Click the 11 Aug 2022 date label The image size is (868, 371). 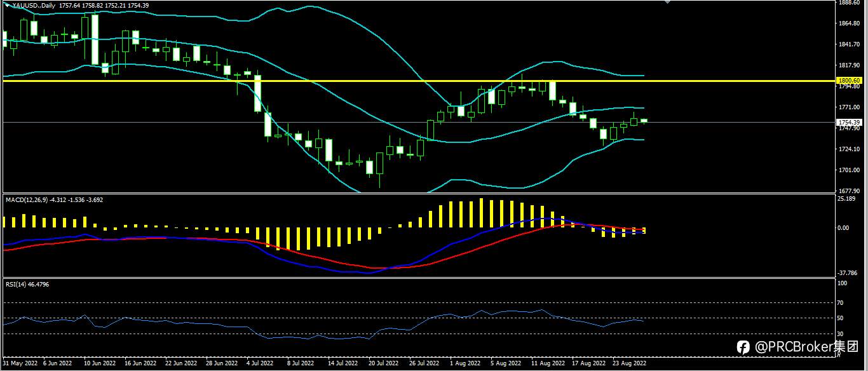pyautogui.click(x=547, y=364)
